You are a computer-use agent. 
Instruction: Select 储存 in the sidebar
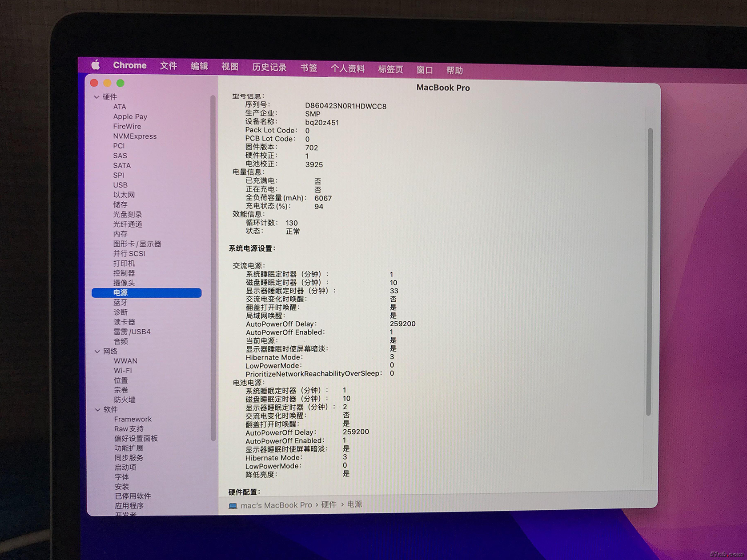(x=120, y=204)
